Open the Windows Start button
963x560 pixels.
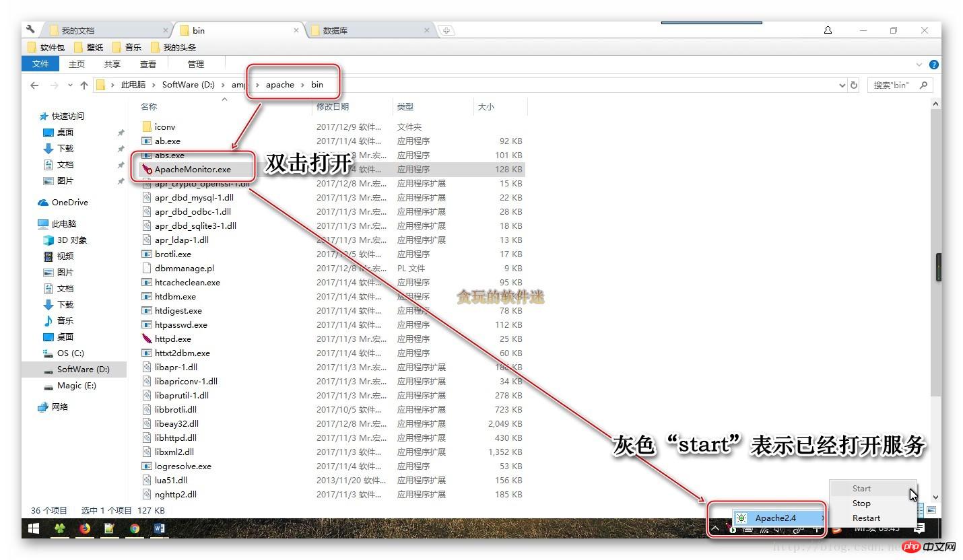point(34,528)
